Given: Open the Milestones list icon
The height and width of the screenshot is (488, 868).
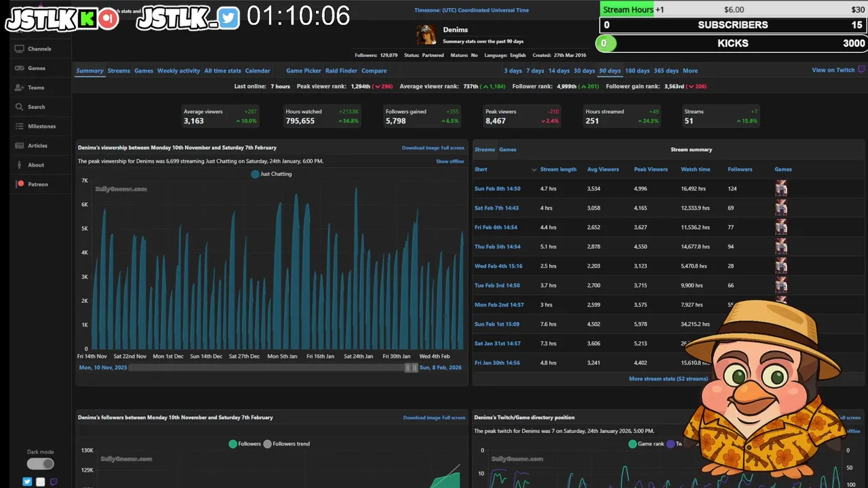Looking at the screenshot, I should click(x=20, y=126).
